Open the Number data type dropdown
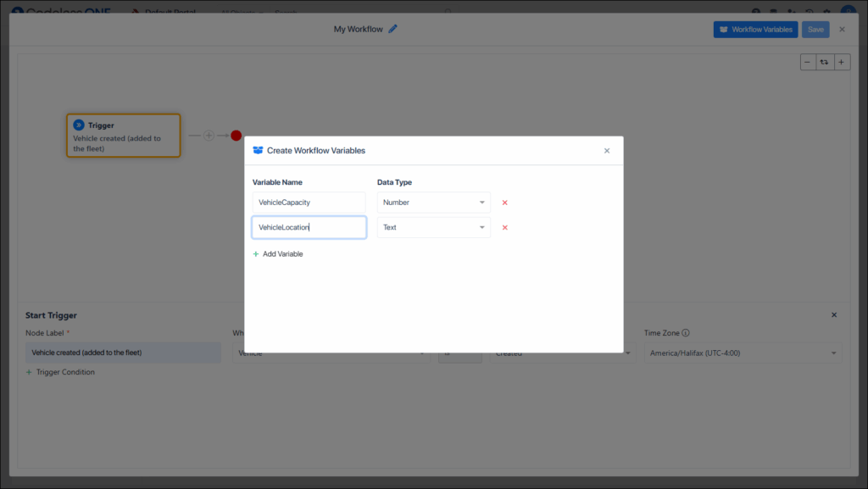Viewport: 868px width, 489px height. tap(433, 203)
